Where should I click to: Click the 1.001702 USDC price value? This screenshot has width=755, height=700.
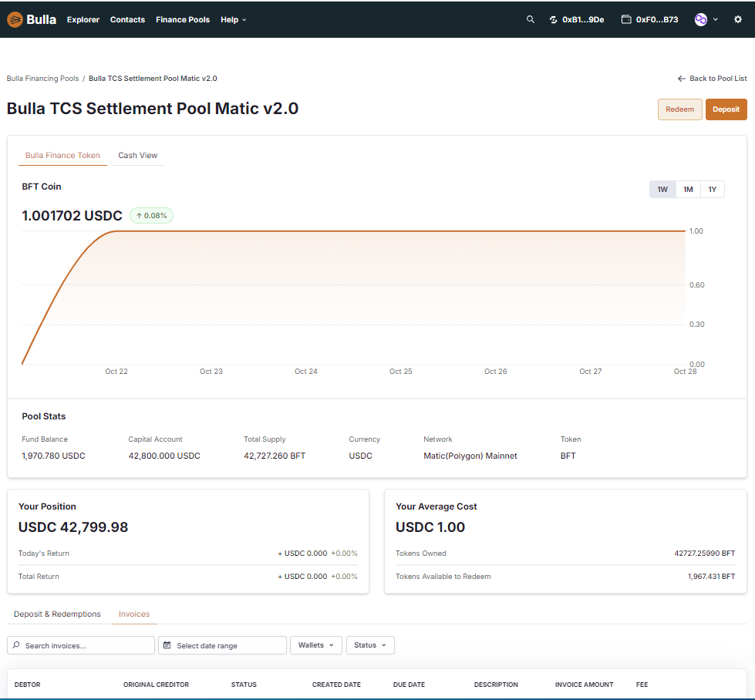(72, 216)
